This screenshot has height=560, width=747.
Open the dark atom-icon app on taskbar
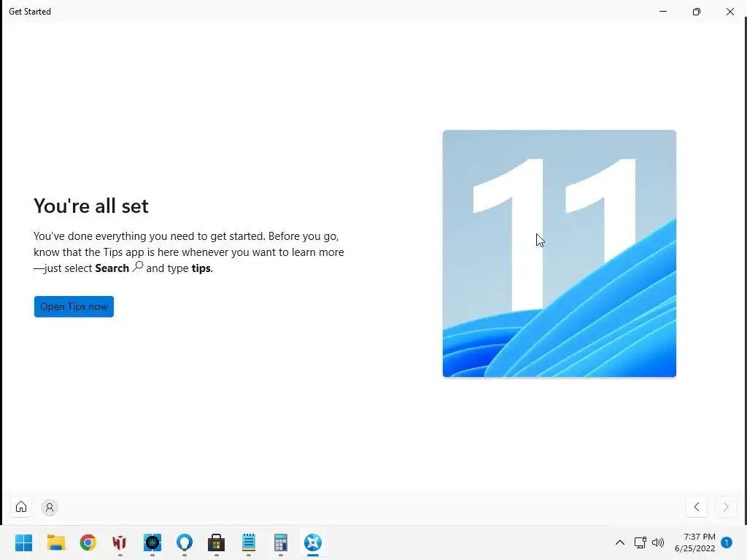tap(152, 542)
